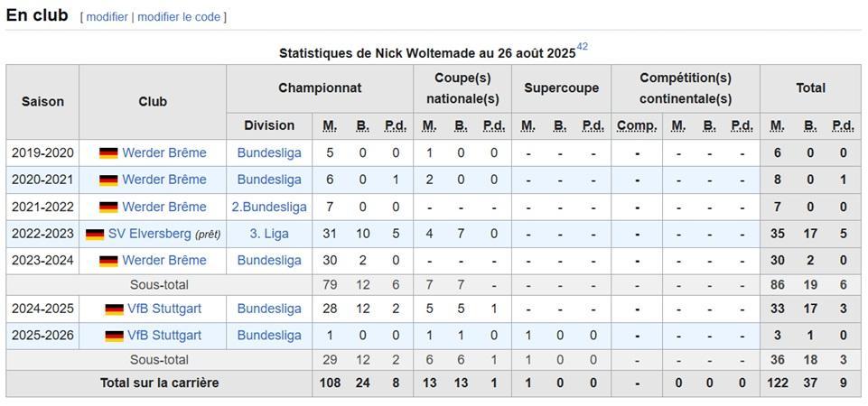Click the 'Comp.' abbreviation column header
Viewport: 868px width, 406px height.
[637, 126]
